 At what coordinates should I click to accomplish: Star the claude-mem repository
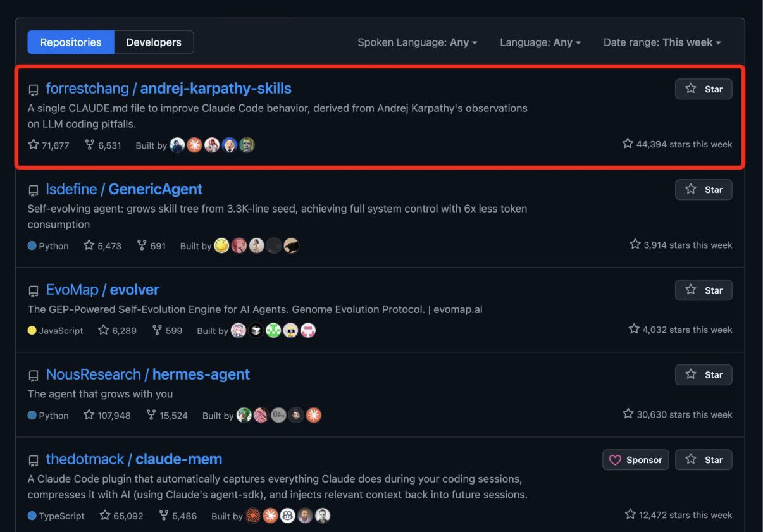click(x=704, y=460)
